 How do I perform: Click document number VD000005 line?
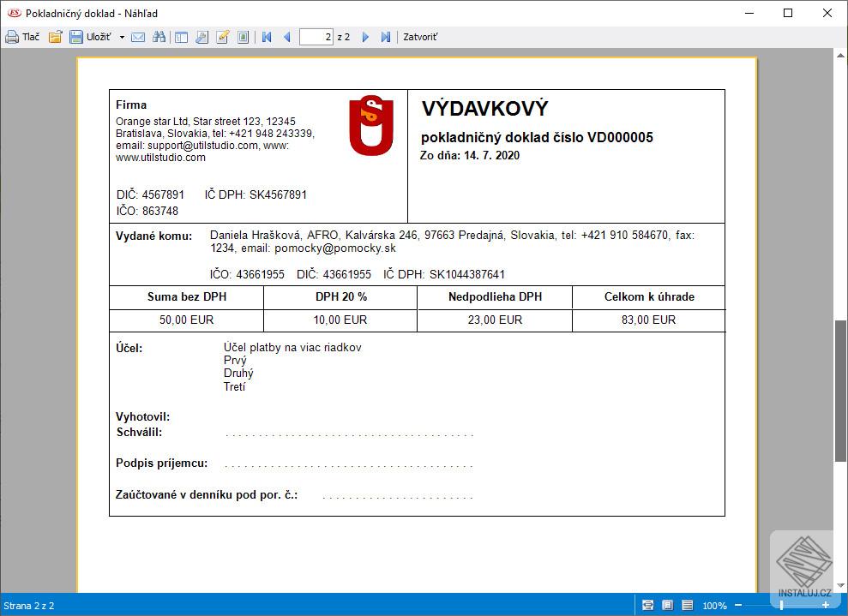click(537, 137)
